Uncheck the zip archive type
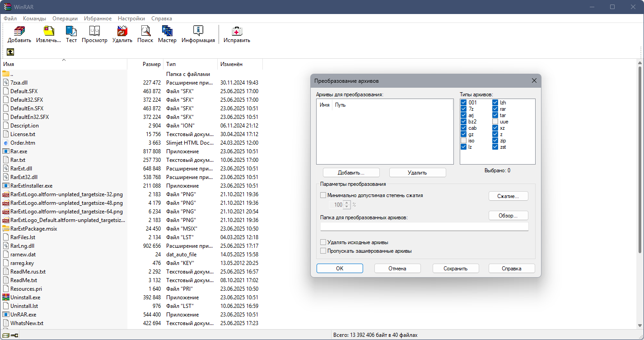The image size is (644, 340). (495, 141)
